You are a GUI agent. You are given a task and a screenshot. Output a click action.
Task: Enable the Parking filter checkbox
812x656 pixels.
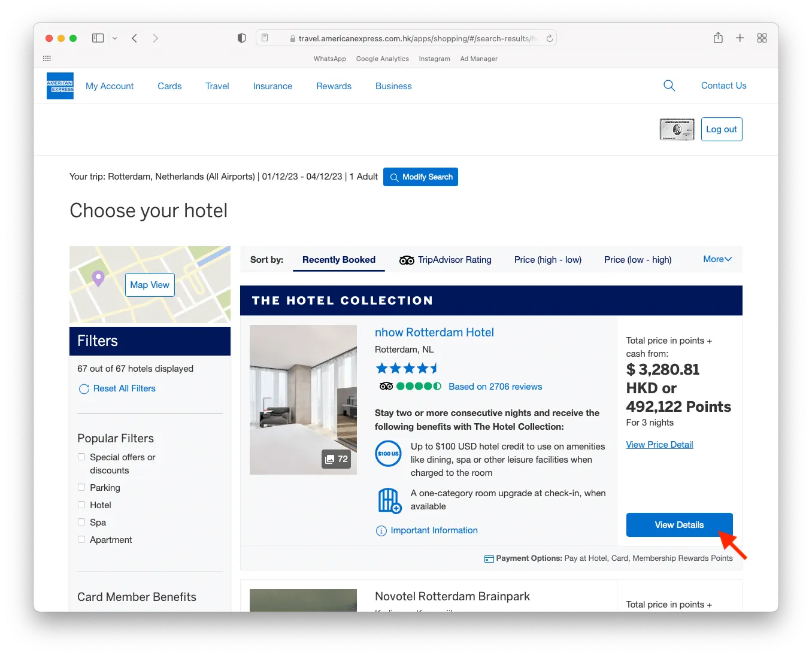coord(81,487)
